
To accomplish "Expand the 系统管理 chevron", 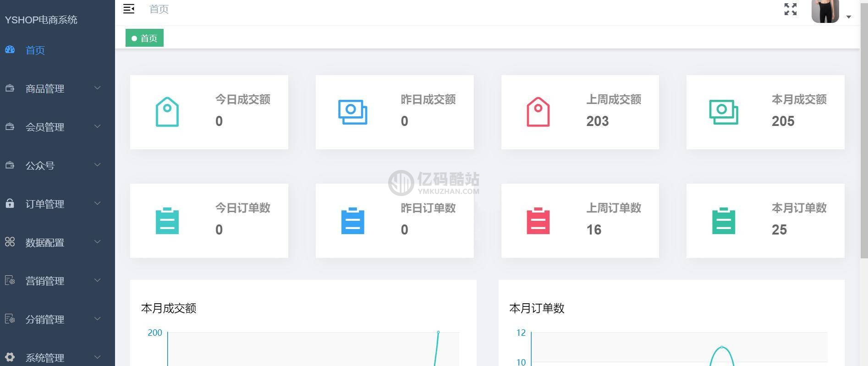I will click(x=97, y=357).
